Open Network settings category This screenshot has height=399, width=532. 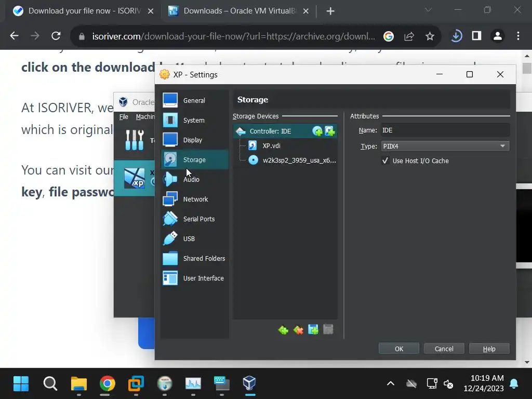coord(194,199)
